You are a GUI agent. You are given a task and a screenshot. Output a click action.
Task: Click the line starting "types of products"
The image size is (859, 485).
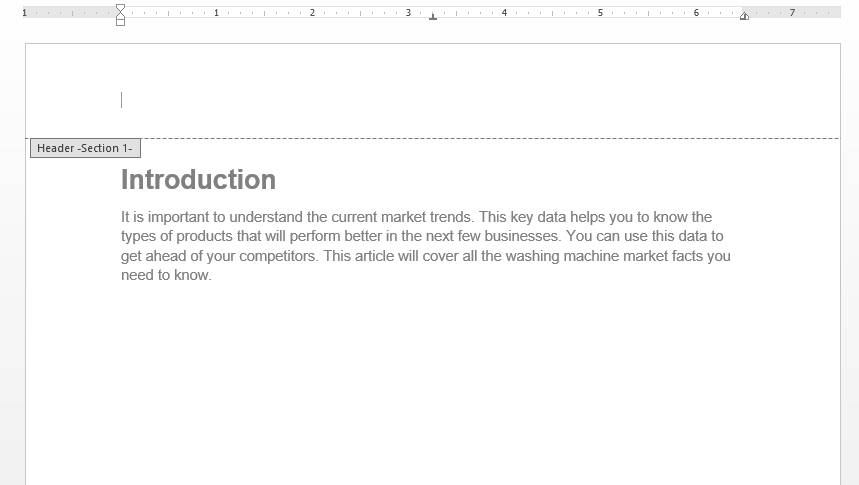coord(422,236)
